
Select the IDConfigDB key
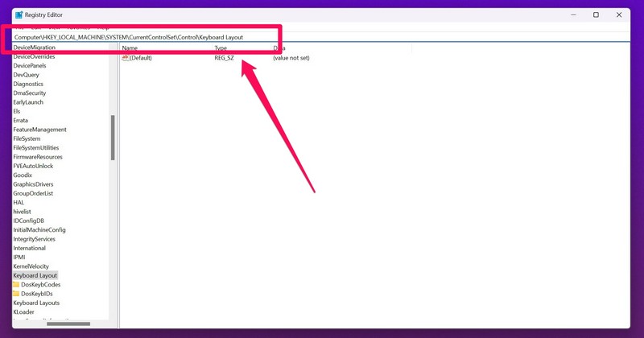coord(28,221)
